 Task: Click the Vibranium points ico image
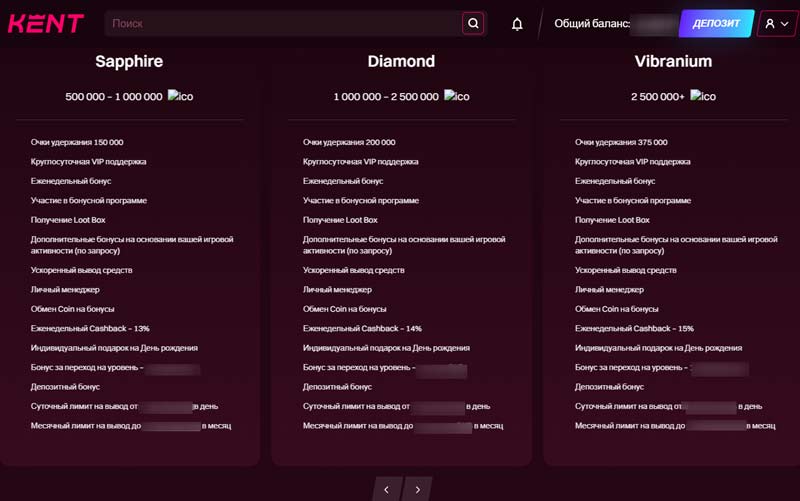[x=703, y=96]
